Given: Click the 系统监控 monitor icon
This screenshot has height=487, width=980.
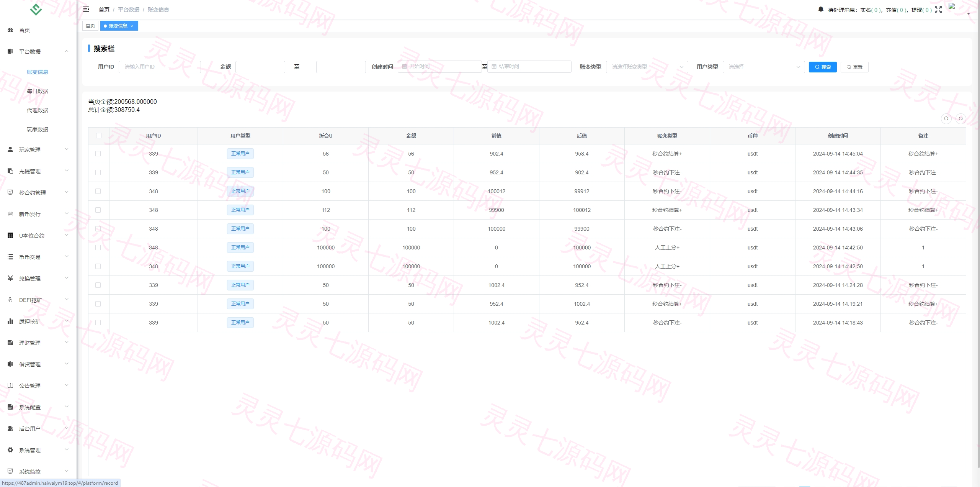Looking at the screenshot, I should 10,471.
